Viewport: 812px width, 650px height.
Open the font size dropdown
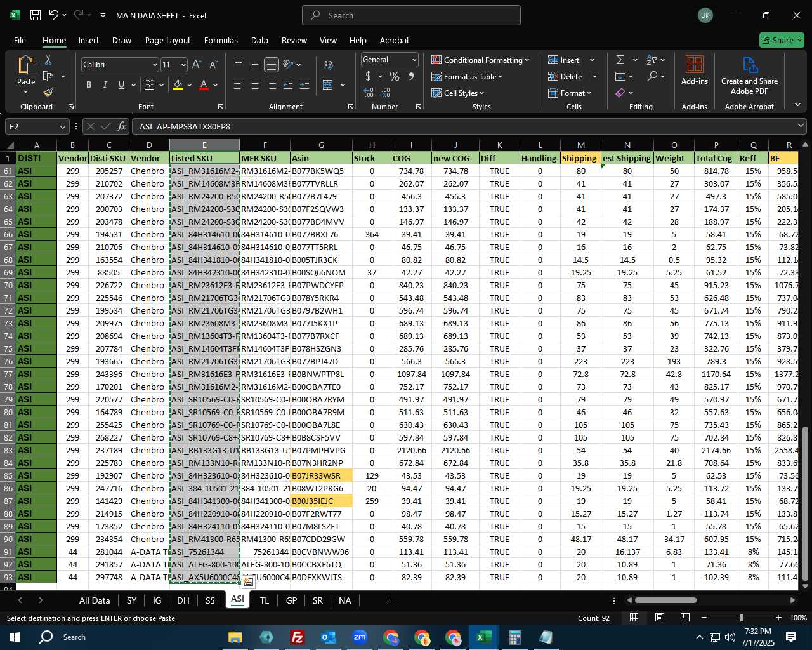[183, 65]
